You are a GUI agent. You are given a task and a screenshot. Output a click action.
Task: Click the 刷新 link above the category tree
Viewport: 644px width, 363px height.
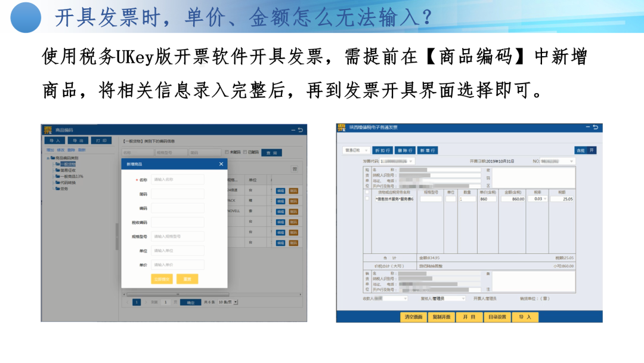click(x=82, y=150)
